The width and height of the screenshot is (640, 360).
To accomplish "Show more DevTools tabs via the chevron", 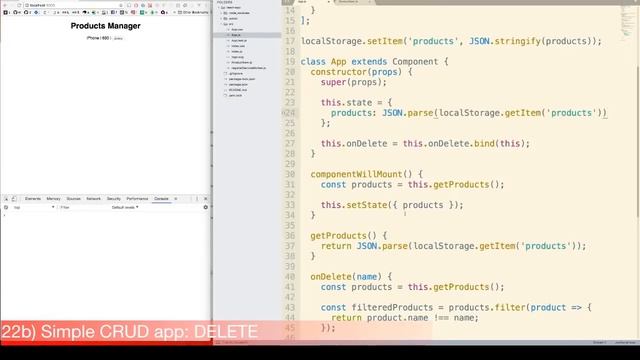I will (x=176, y=199).
